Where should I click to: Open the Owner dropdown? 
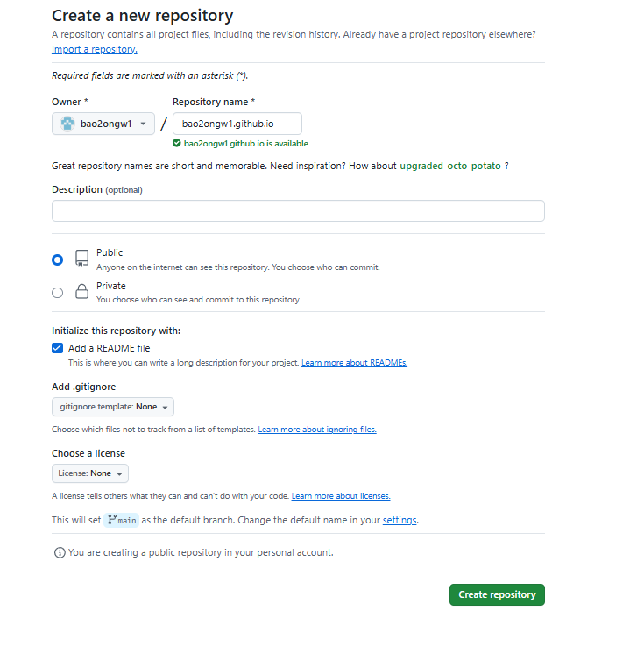coord(103,124)
